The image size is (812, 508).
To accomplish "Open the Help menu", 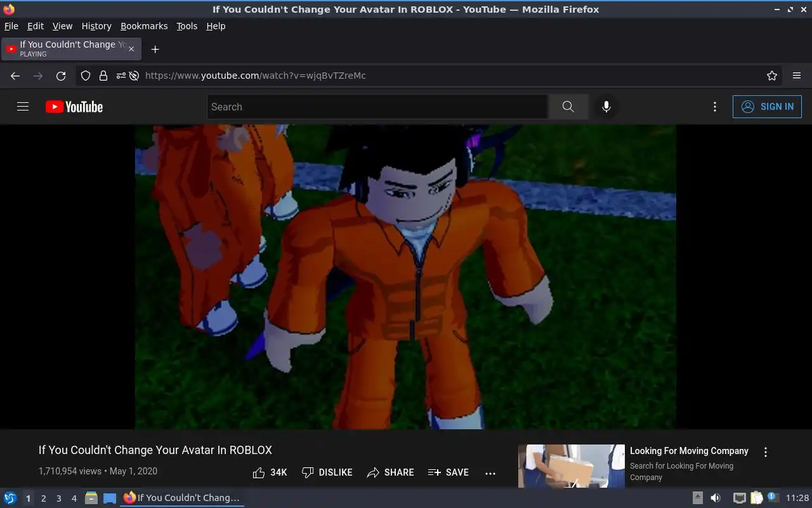I will (x=216, y=26).
